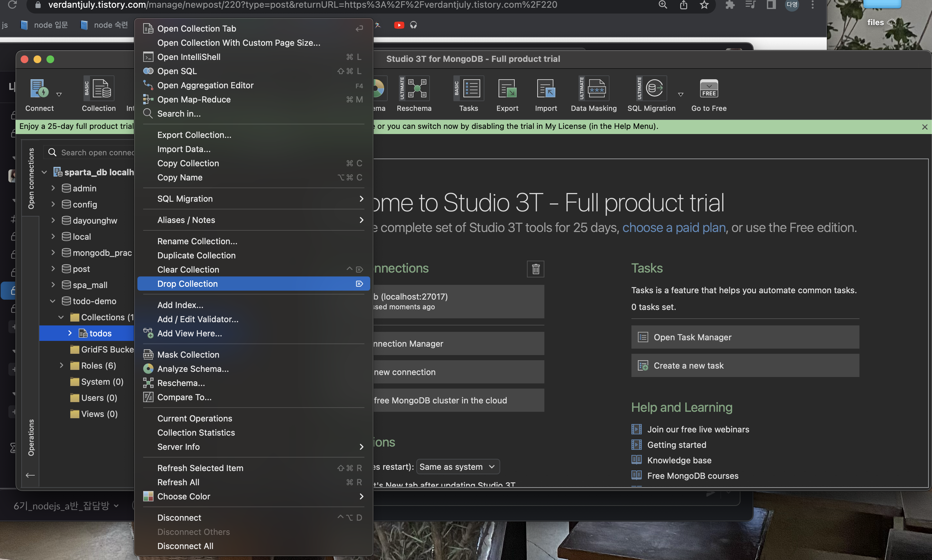The image size is (932, 560).
Task: Open the SQL Migration submenu entry
Action: [253, 198]
